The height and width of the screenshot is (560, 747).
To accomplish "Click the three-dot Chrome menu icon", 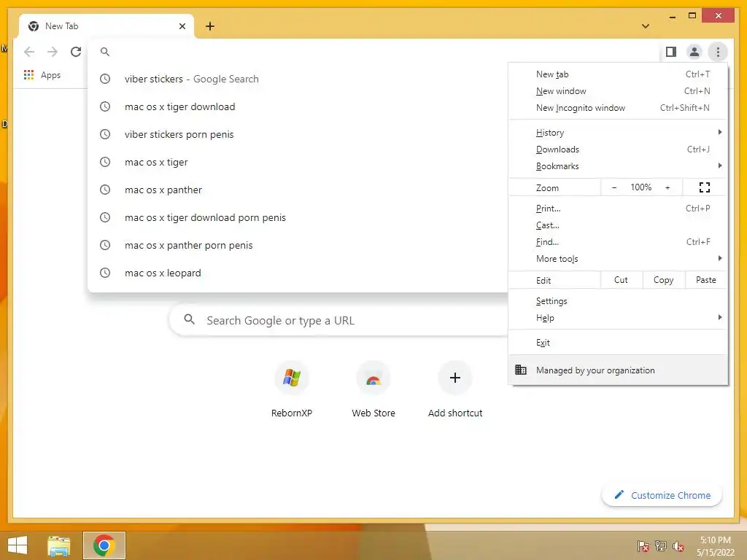I will (718, 52).
